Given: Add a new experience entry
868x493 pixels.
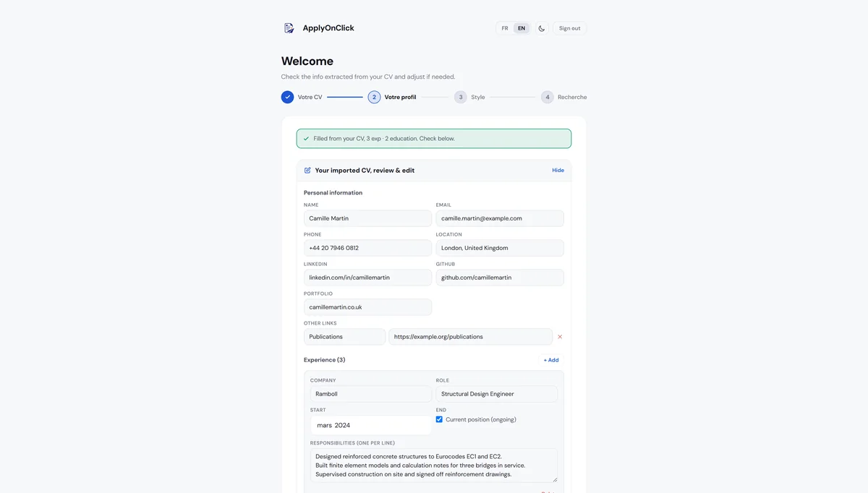Looking at the screenshot, I should 551,360.
